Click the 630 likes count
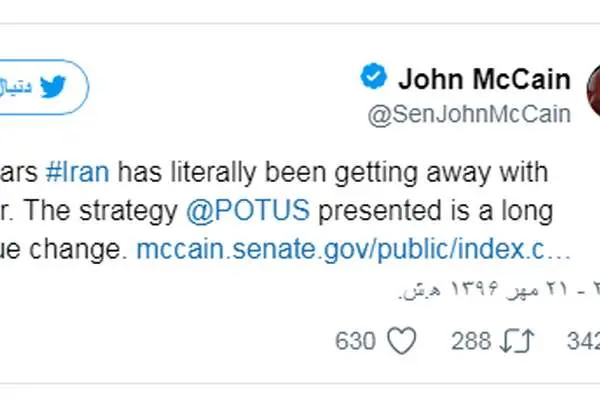600x400 pixels. (355, 342)
